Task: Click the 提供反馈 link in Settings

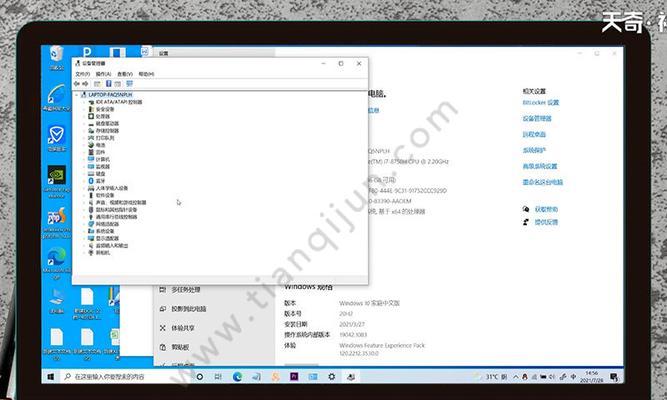Action: (546, 222)
